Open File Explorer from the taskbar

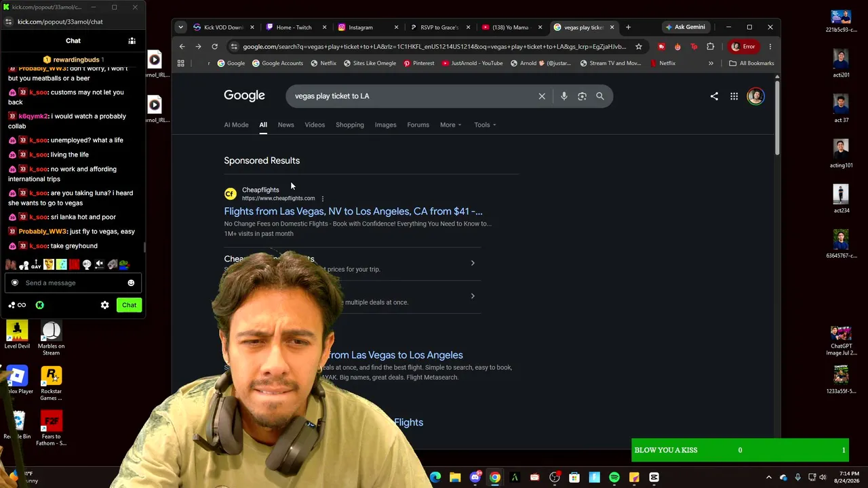click(455, 478)
